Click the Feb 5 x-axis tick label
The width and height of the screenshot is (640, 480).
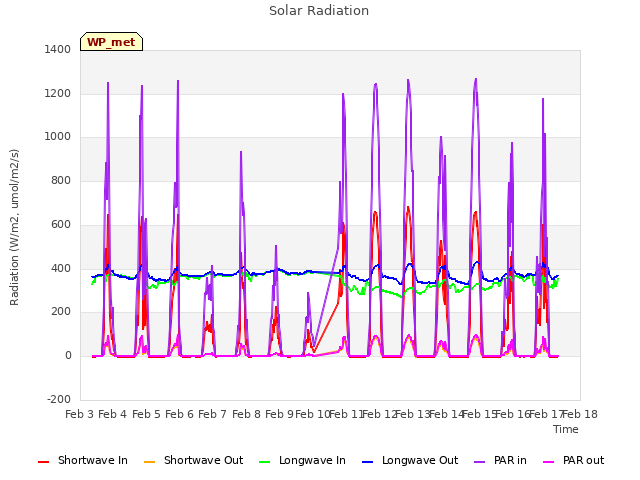tap(146, 414)
